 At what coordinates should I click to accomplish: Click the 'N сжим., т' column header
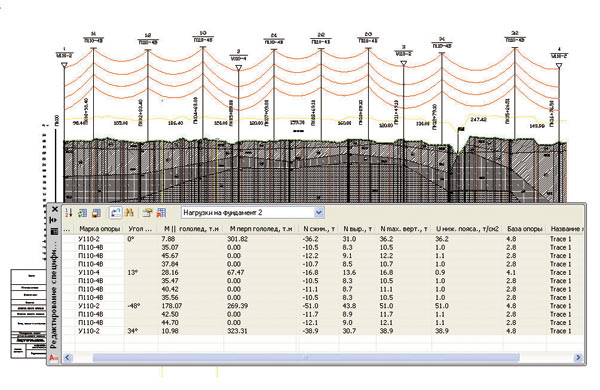319,229
